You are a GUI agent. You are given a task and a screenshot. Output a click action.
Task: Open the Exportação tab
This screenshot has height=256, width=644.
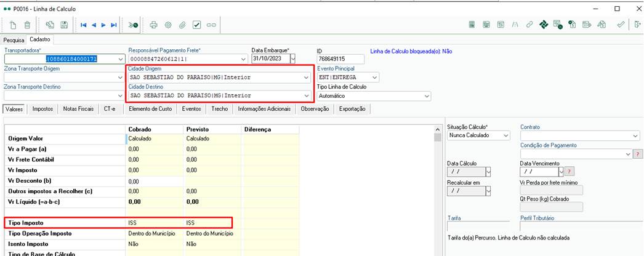coord(352,109)
